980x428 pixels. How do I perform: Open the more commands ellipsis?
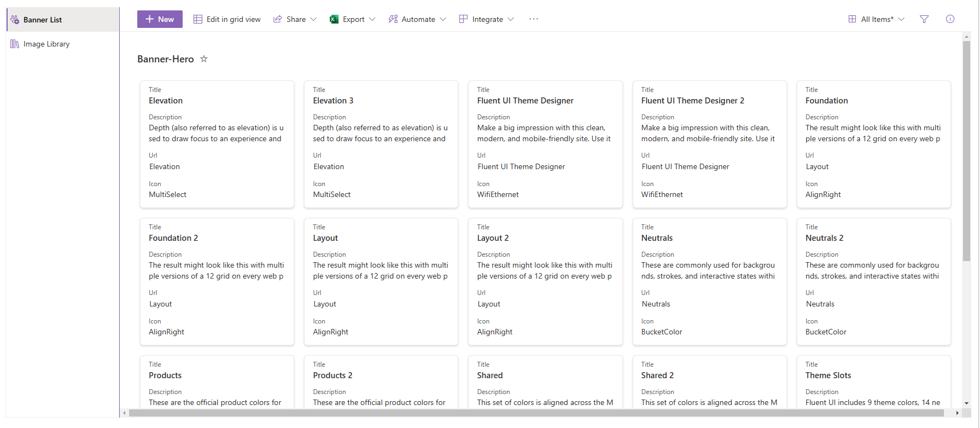pos(534,19)
